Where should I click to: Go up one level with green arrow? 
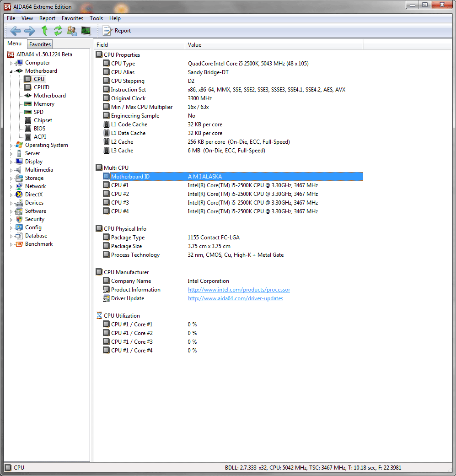click(x=44, y=31)
